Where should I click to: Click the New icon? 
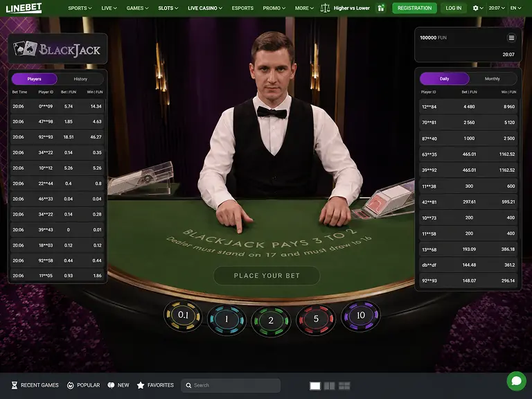click(111, 385)
